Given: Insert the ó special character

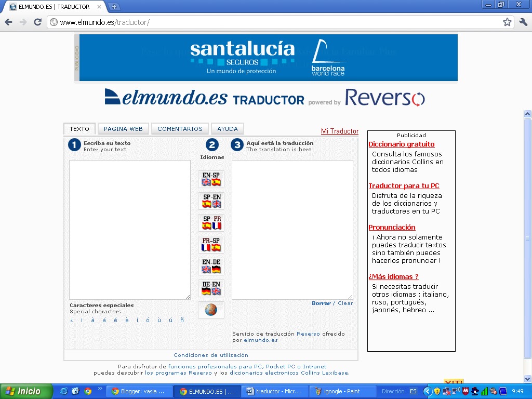Looking at the screenshot, I should (x=148, y=320).
